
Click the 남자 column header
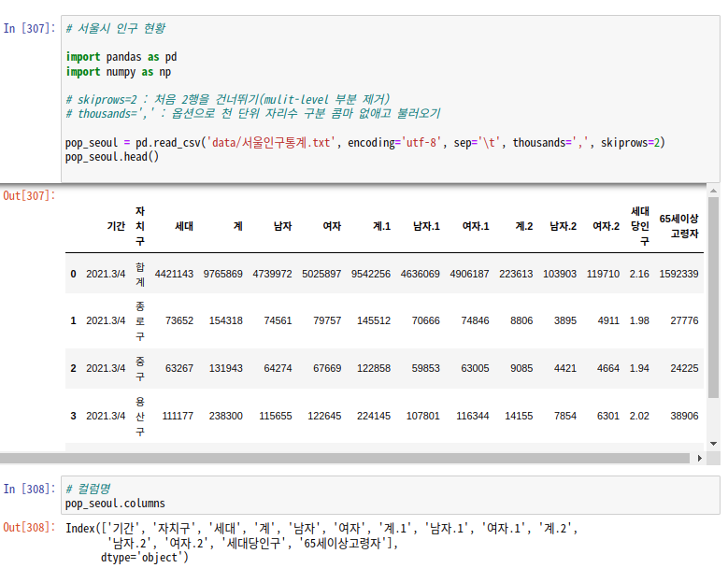tap(283, 226)
